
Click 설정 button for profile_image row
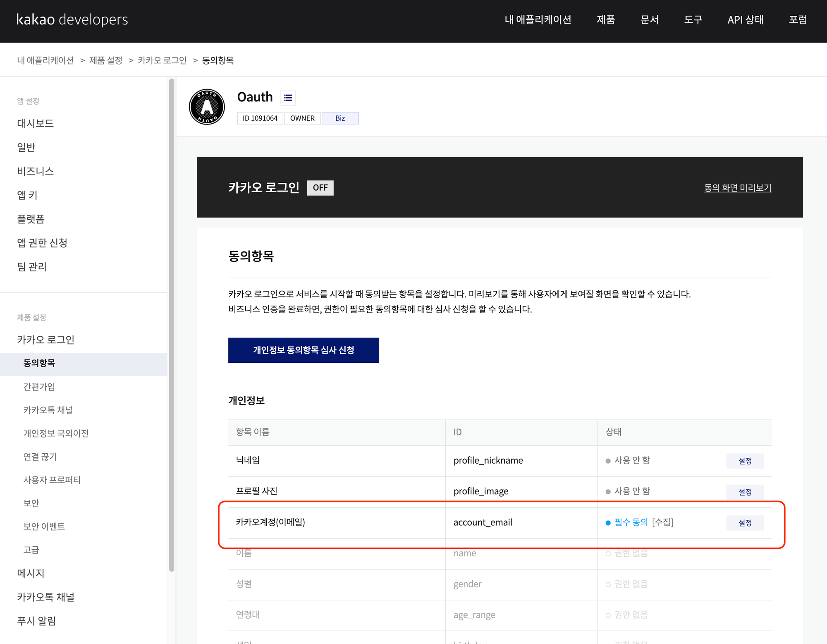(x=745, y=492)
